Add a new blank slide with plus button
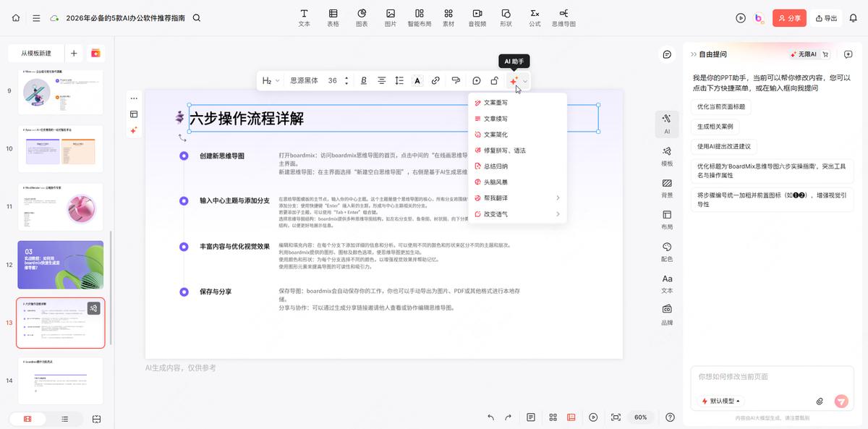The image size is (868, 429). (74, 54)
